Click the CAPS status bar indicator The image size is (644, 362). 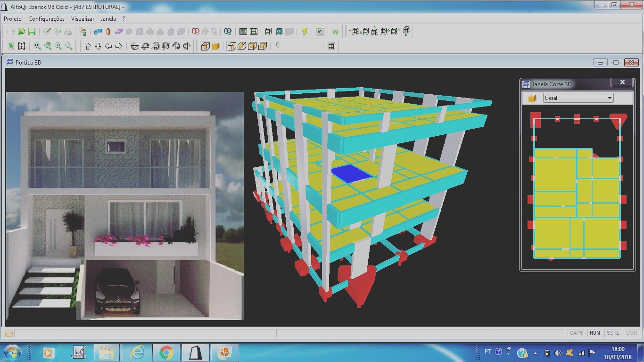[x=577, y=333]
